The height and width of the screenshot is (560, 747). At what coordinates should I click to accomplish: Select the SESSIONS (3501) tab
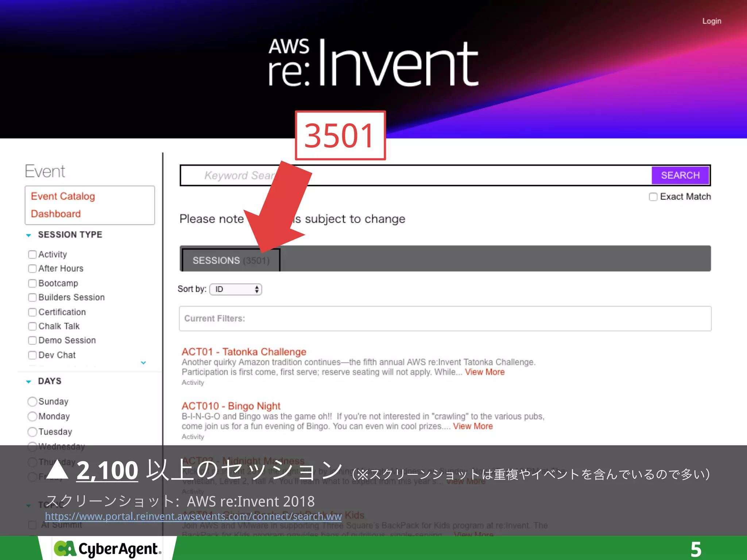point(231,260)
